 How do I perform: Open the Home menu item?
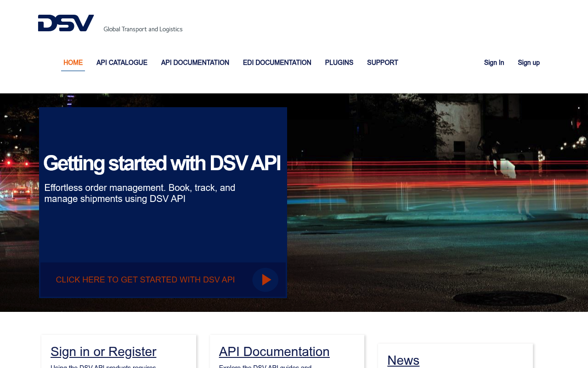click(73, 63)
